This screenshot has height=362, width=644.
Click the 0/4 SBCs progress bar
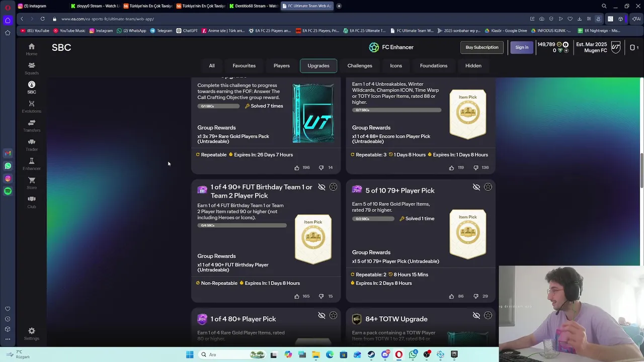[x=242, y=225]
